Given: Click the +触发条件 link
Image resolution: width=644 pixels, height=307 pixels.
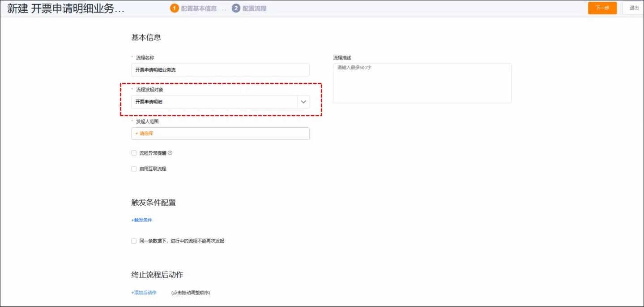Looking at the screenshot, I should coord(141,220).
